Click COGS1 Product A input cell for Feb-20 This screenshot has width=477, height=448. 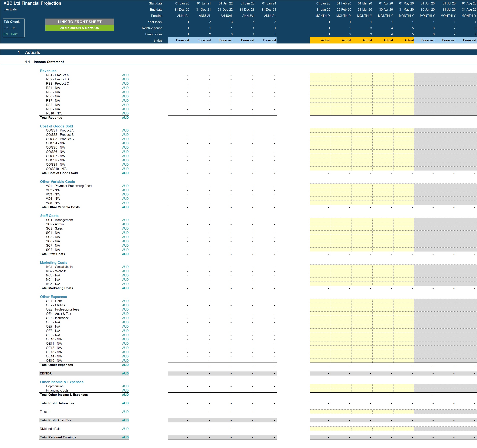tap(341, 130)
